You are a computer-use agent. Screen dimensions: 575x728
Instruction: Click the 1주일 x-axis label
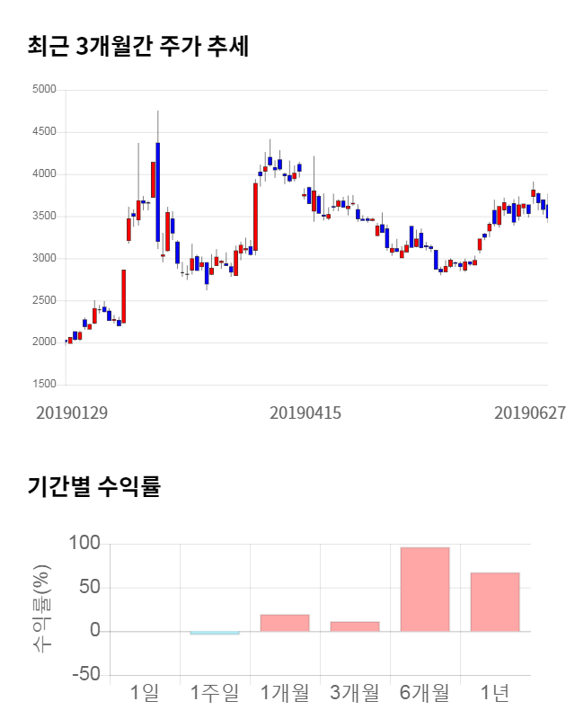pos(215,693)
